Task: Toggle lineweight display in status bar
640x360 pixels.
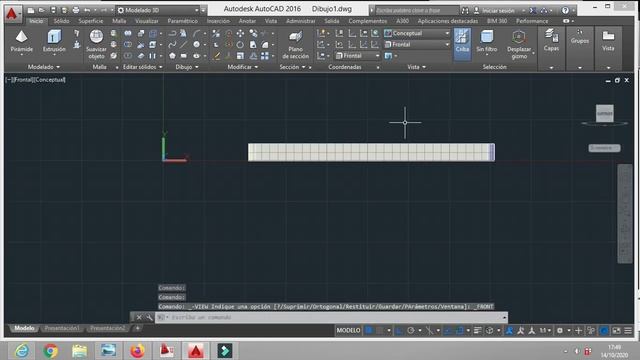Action: (477, 330)
